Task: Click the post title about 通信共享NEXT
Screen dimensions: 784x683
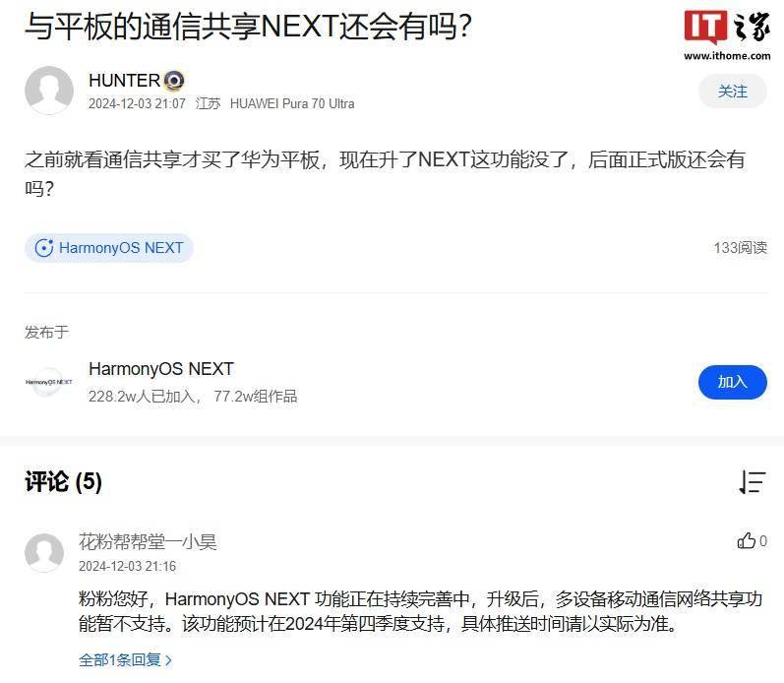Action: [249, 26]
